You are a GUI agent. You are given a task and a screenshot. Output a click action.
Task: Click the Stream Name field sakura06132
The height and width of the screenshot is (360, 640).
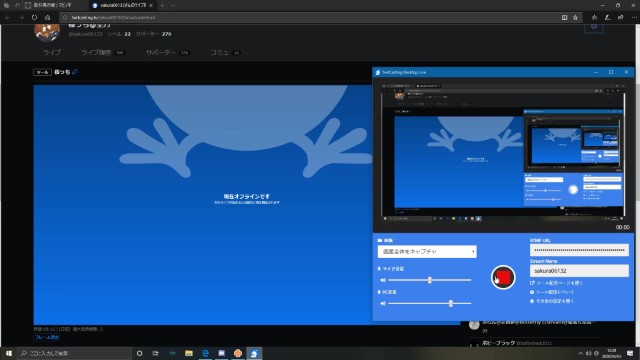579,271
